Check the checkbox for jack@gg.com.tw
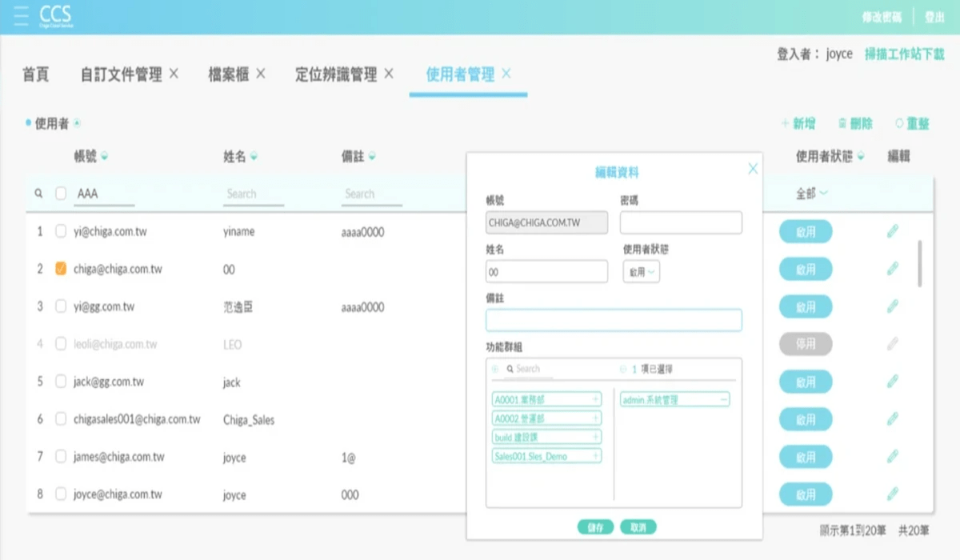The width and height of the screenshot is (960, 560). 61,382
